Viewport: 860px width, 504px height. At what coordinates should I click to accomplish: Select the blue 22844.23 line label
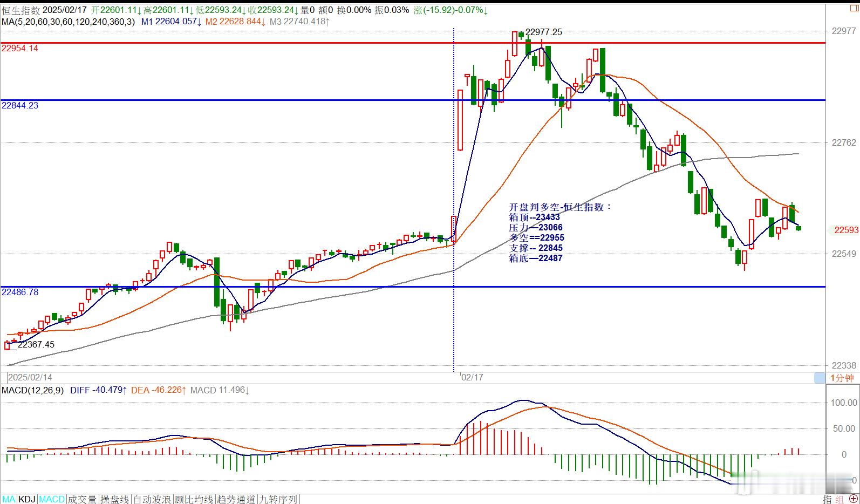pos(20,105)
